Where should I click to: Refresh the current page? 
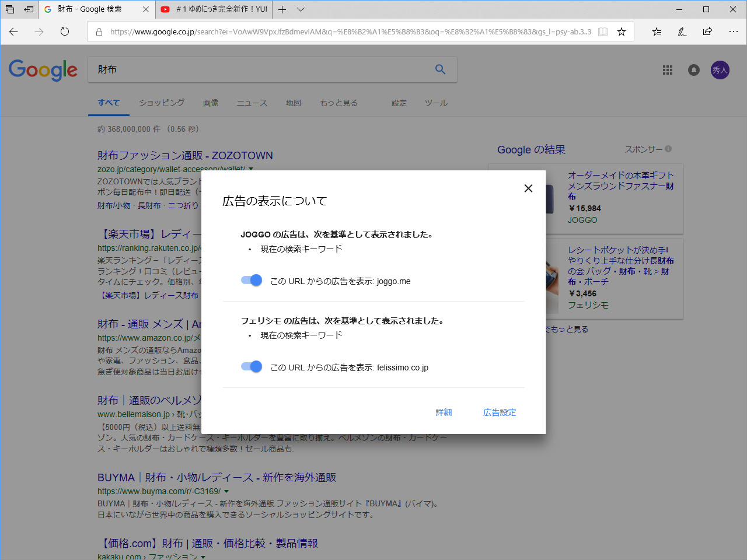click(x=64, y=32)
